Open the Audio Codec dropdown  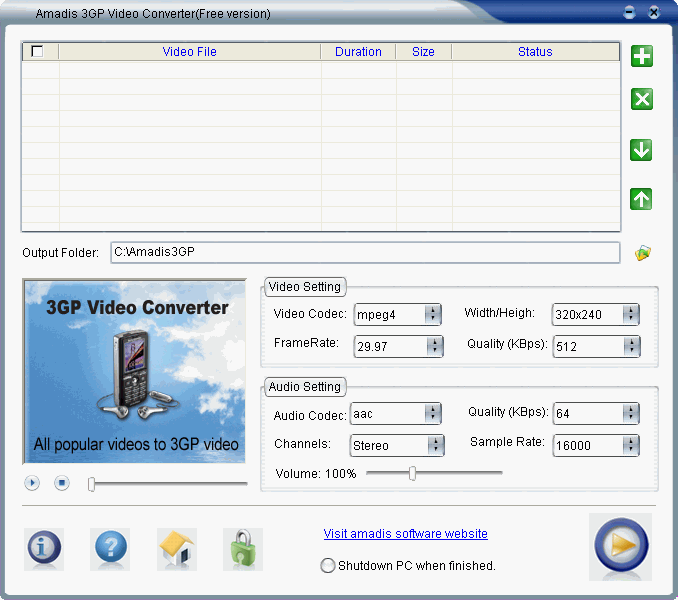click(x=432, y=414)
